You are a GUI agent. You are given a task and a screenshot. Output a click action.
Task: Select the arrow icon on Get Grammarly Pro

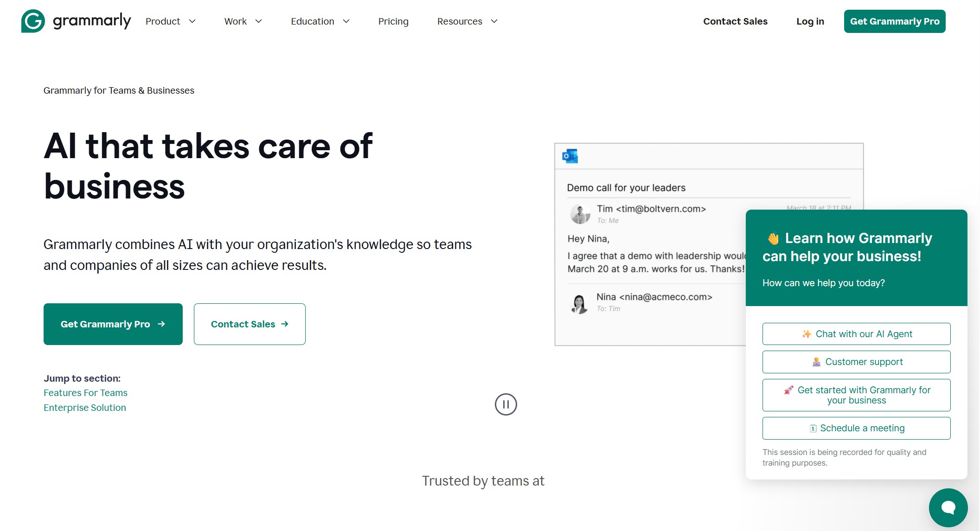pyautogui.click(x=160, y=324)
